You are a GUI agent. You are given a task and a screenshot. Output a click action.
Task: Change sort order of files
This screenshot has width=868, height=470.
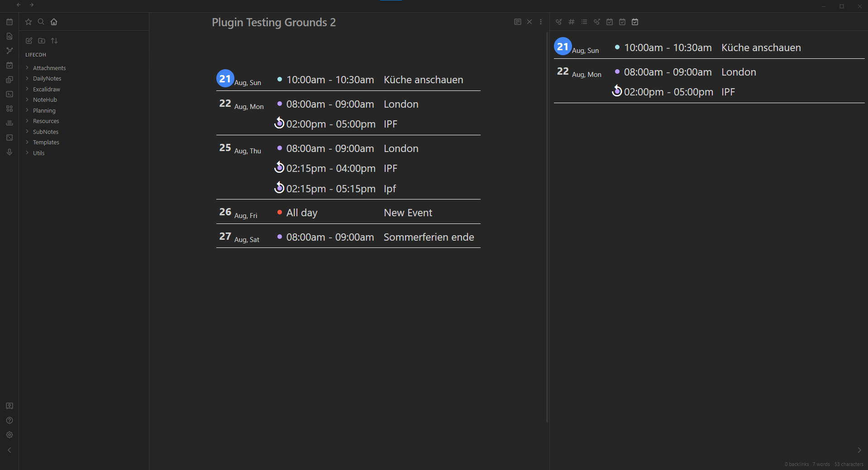click(54, 41)
